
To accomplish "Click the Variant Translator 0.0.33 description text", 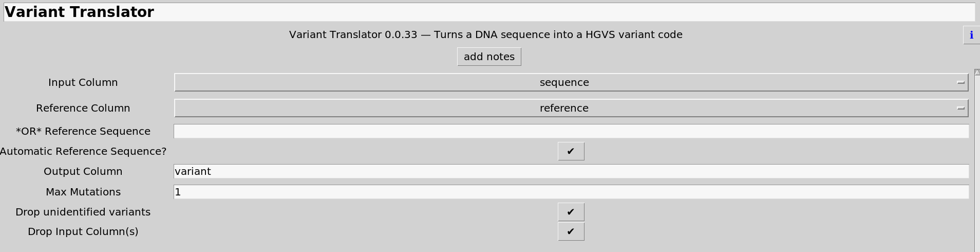I will point(485,34).
